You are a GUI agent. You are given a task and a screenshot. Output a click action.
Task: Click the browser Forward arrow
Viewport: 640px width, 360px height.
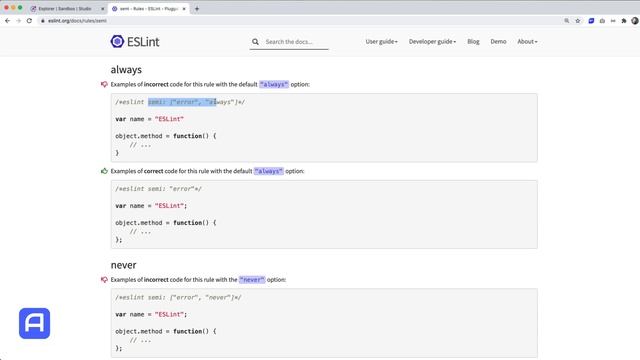tap(18, 20)
